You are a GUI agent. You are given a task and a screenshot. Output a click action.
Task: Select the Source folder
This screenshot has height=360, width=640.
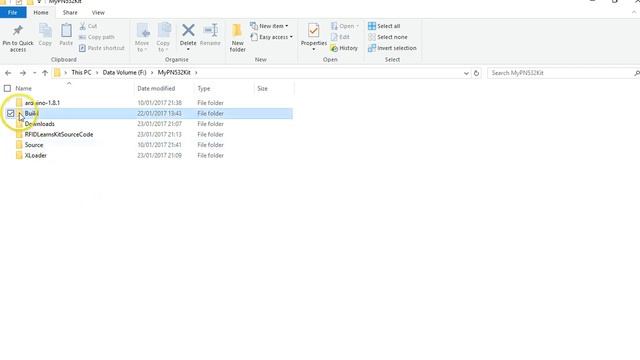(34, 145)
